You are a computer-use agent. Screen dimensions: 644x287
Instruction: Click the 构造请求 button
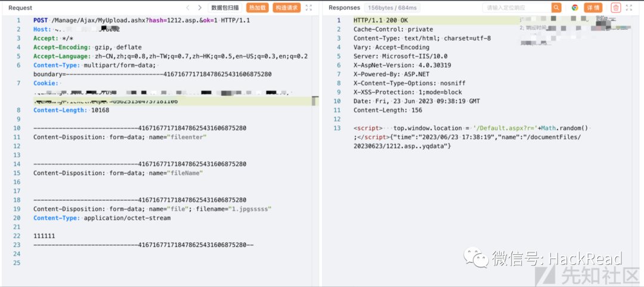(287, 7)
